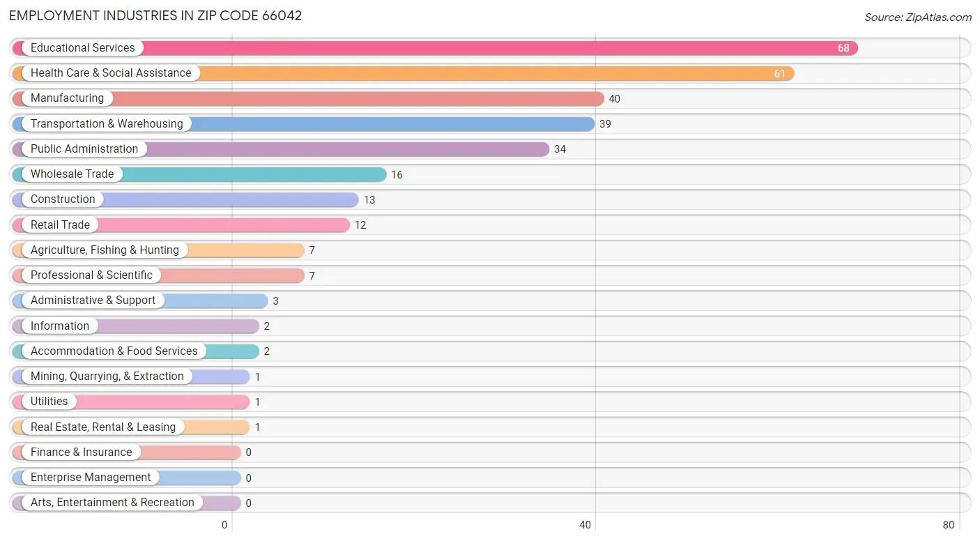
Task: Click the Accommodation & Food Services label
Action: click(114, 351)
